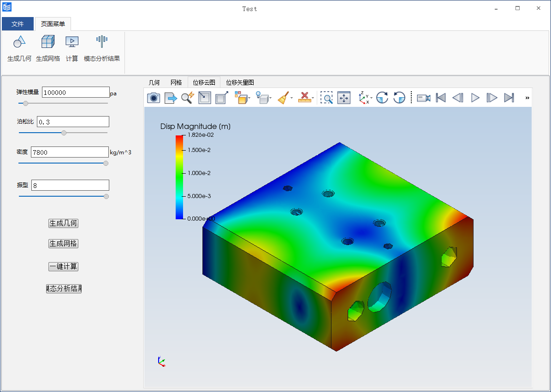Click the 1.826e-02 legend maximum value

click(x=201, y=135)
